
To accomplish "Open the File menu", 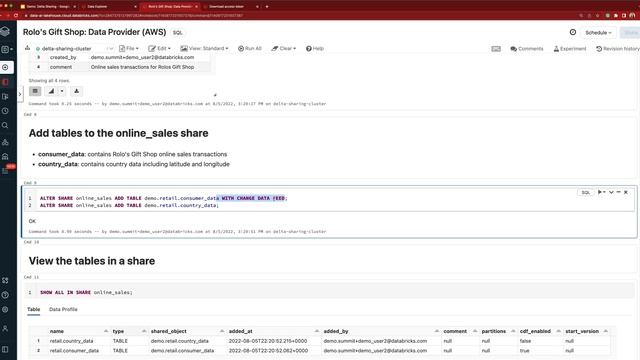I will click(129, 49).
